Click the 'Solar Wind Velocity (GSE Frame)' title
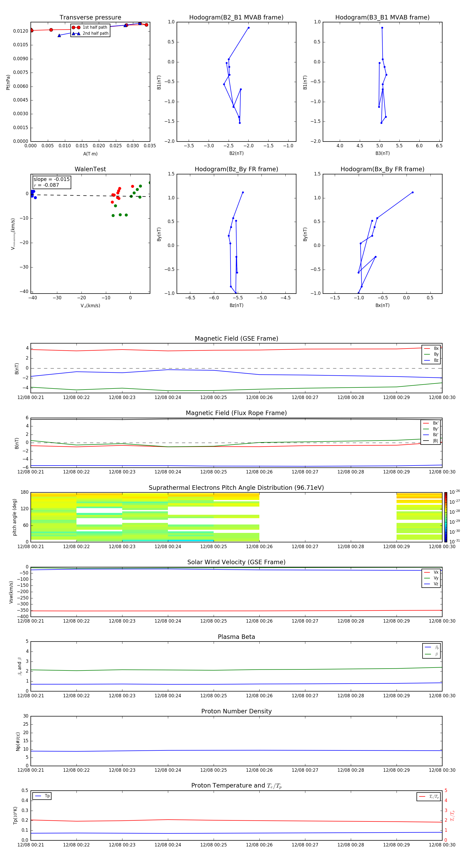473x868 pixels. click(236, 562)
